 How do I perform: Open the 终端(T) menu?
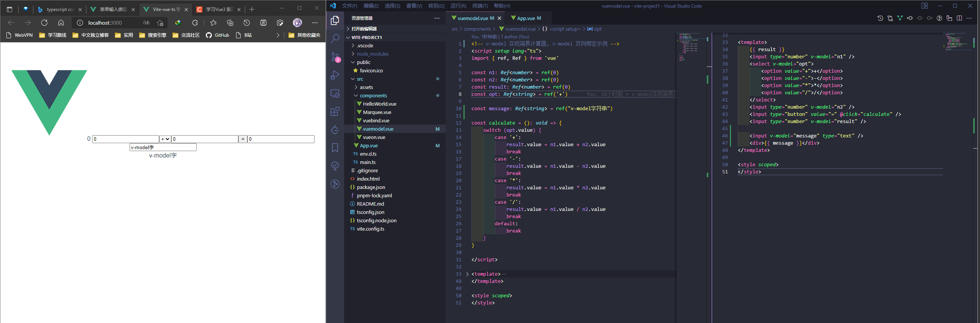pyautogui.click(x=480, y=6)
